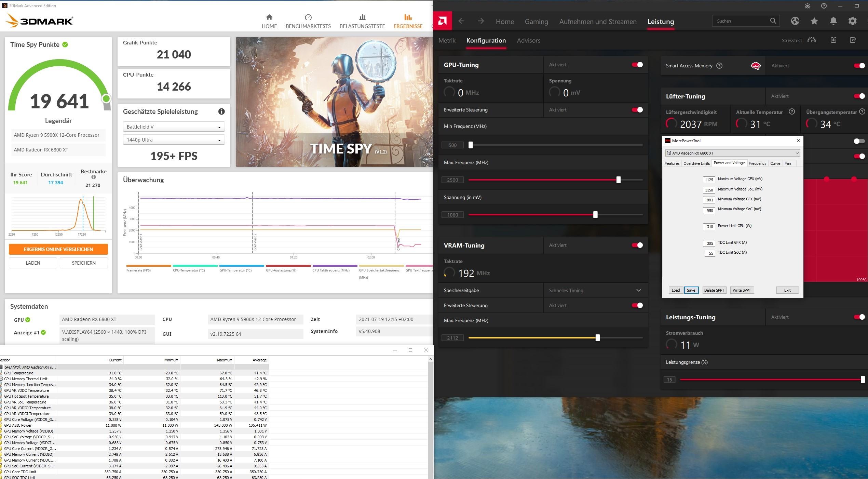Click Power Limit GPU (W) input field

pos(709,226)
